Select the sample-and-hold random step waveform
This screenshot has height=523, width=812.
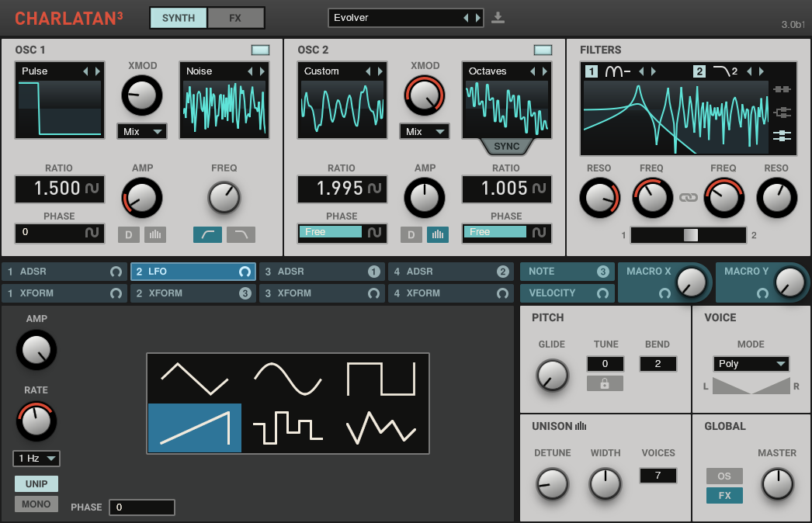coord(288,428)
